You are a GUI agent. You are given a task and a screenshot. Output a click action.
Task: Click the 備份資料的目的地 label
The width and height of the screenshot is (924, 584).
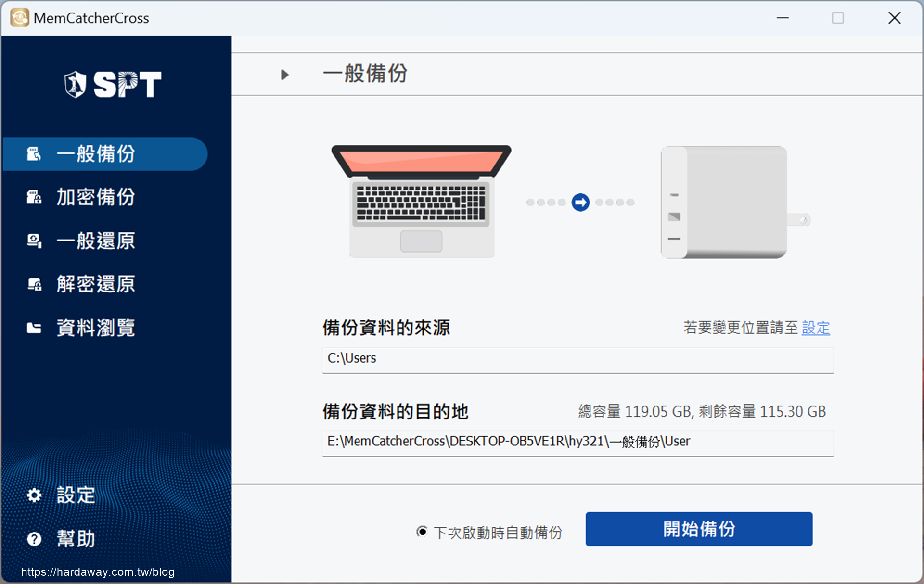[395, 412]
